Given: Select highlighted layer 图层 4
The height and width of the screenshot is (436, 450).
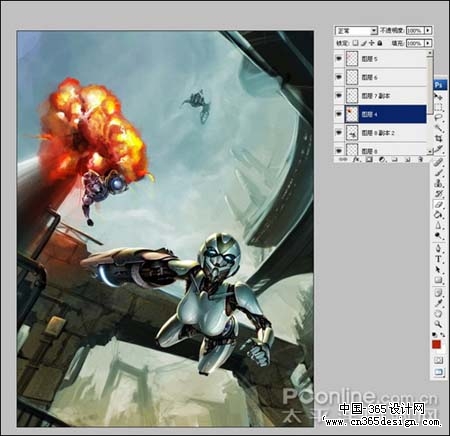Looking at the screenshot, I should 380,114.
